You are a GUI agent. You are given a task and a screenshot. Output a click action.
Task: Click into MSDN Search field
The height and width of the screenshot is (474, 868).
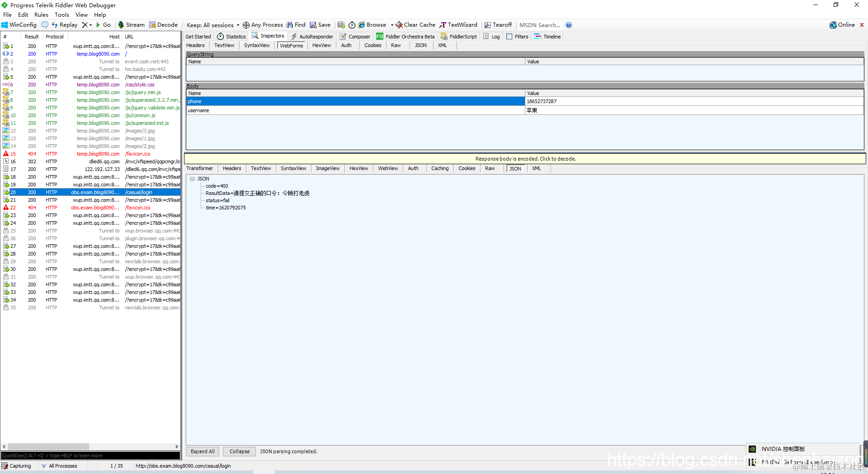tap(540, 25)
